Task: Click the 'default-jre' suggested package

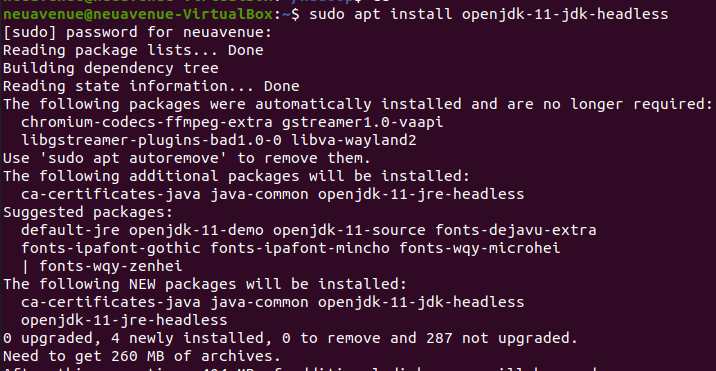Action: tap(70, 230)
